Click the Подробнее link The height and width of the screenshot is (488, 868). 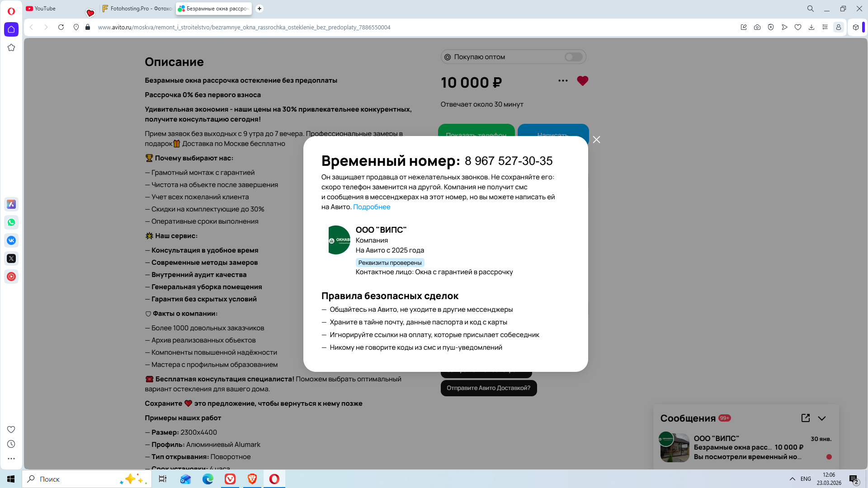point(372,207)
